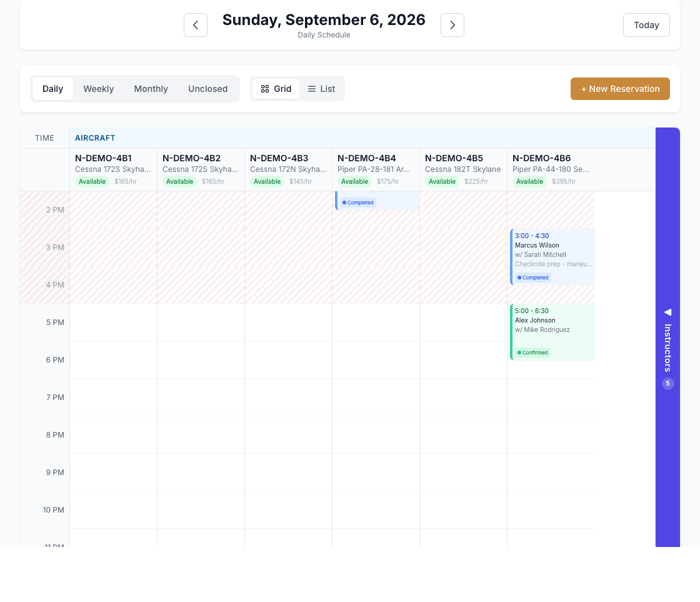Open Marcus Wilson 3:00 - 4:30 reservation
The height and width of the screenshot is (602, 700).
coord(552,257)
